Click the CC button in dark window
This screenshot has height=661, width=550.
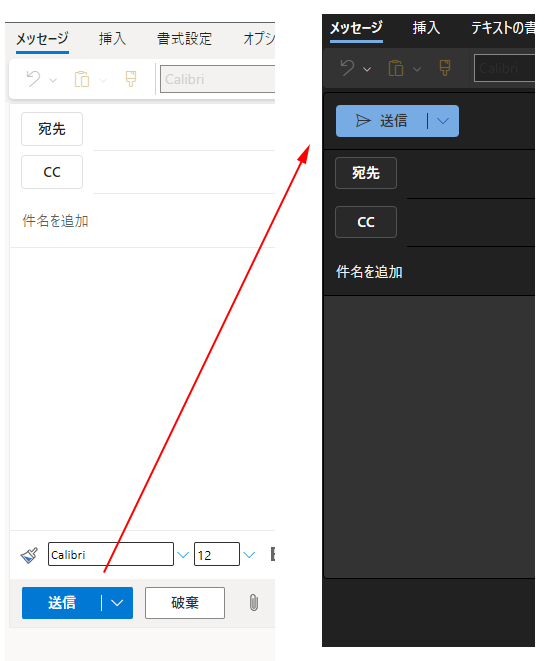point(366,222)
